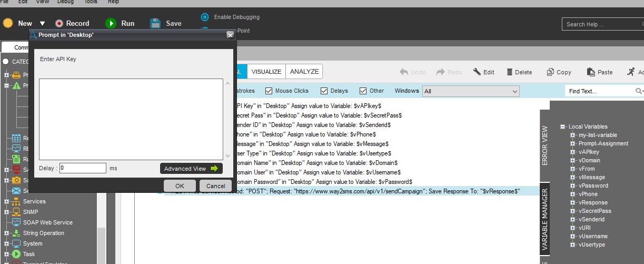Click the Delay milliseconds input field
This screenshot has height=264, width=644.
pyautogui.click(x=83, y=168)
